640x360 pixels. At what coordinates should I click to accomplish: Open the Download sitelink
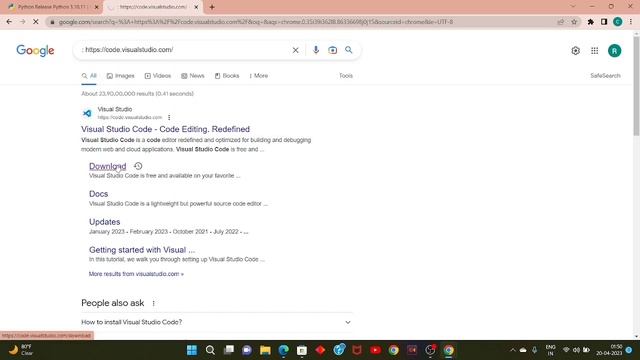107,166
